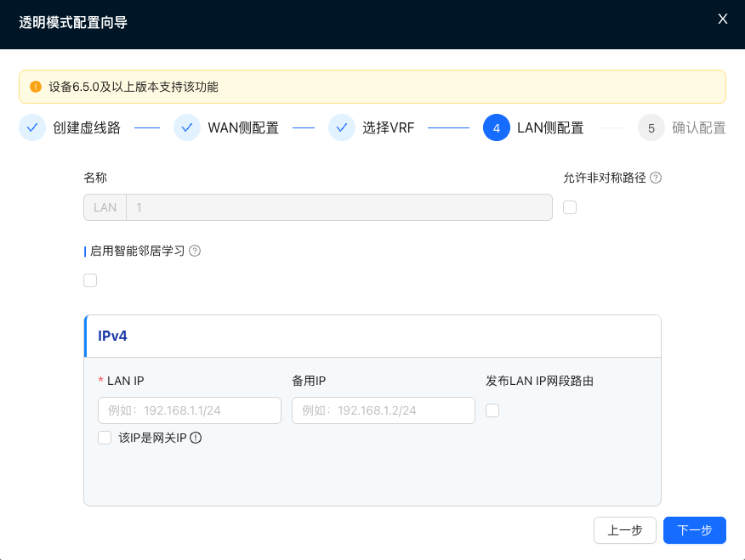Viewport: 745px width, 560px height.
Task: Click the orange warning icon in banner
Action: click(x=35, y=87)
